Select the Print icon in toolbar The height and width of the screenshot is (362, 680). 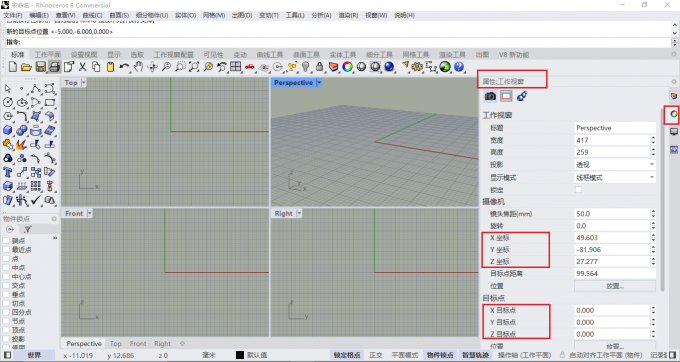click(x=55, y=67)
